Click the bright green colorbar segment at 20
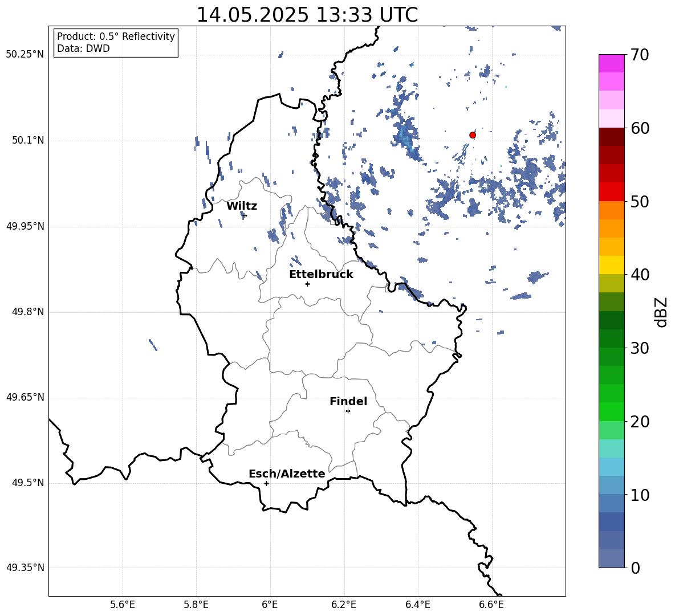Viewport: 675px width, 616px height. 611,412
